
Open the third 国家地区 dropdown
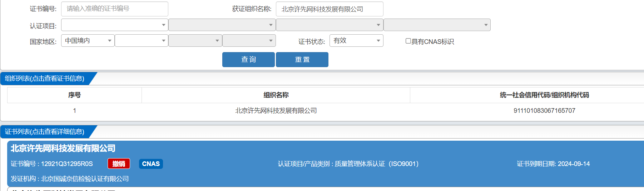coord(195,41)
